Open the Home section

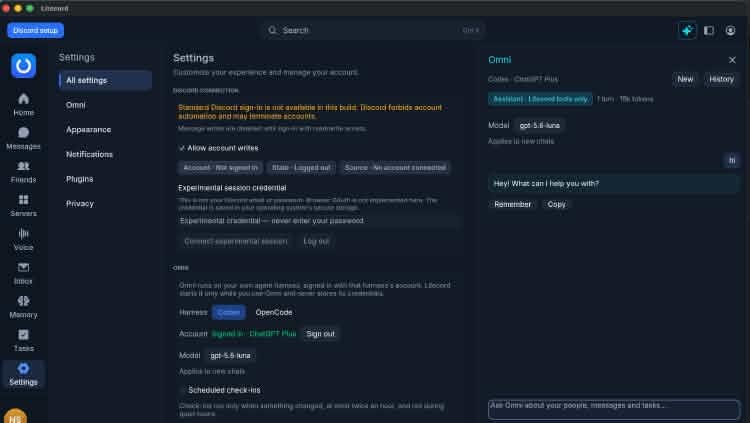coord(23,105)
